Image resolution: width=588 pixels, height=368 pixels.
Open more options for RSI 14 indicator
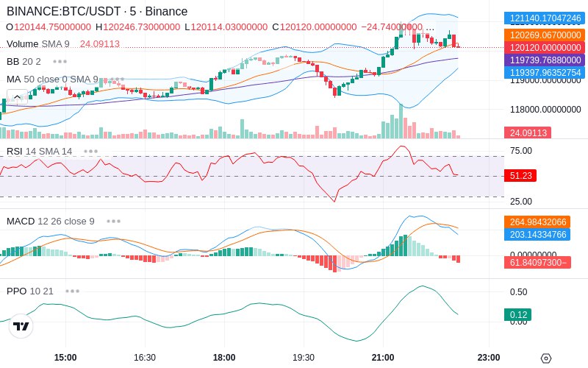[90, 152]
